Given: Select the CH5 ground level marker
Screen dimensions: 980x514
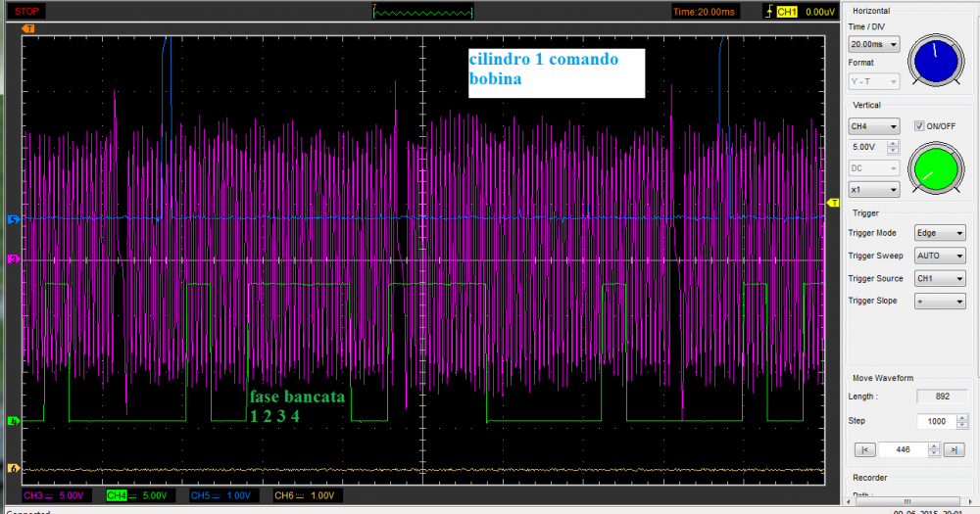Looking at the screenshot, I should tap(14, 219).
